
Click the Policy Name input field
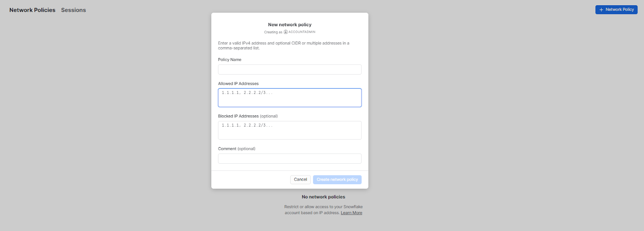click(289, 69)
